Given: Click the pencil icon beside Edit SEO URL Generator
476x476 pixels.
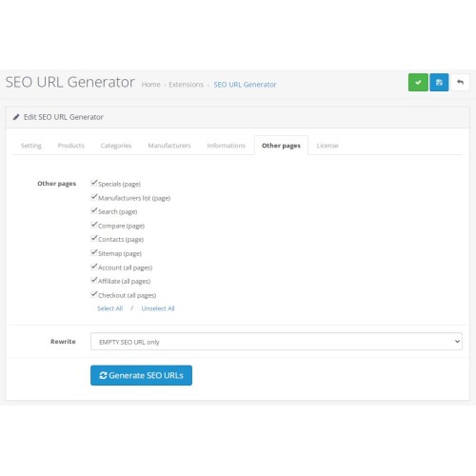Looking at the screenshot, I should pos(16,117).
